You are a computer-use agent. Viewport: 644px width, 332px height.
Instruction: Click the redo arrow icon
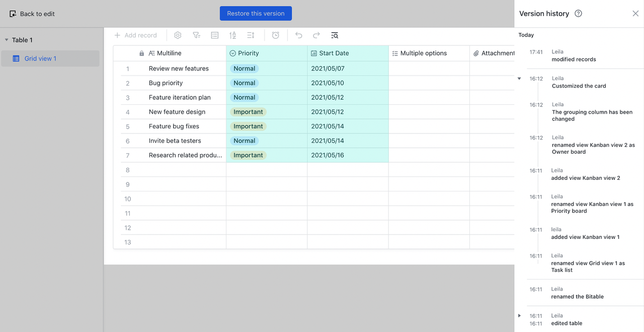[x=316, y=35]
